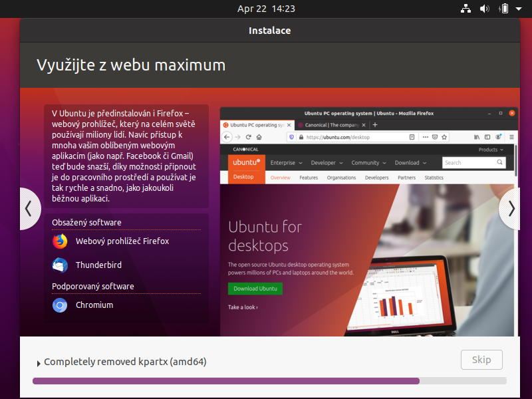Open the Enterprise dropdown menu
The width and height of the screenshot is (532, 399).
click(x=286, y=163)
